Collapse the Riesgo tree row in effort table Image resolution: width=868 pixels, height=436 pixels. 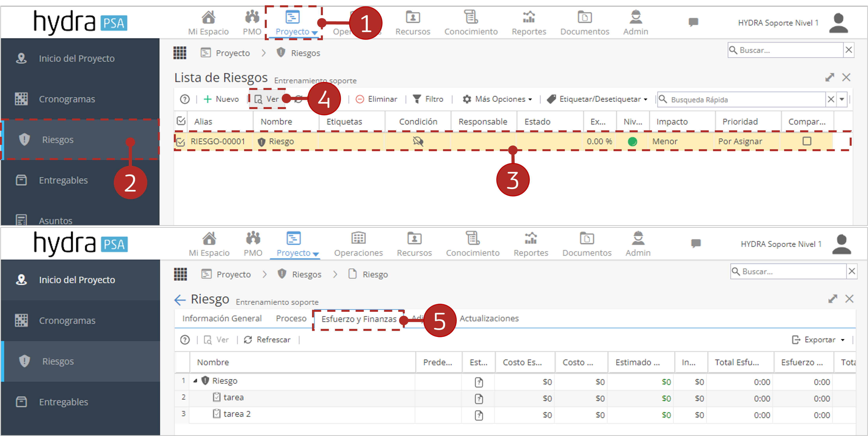pyautogui.click(x=195, y=381)
